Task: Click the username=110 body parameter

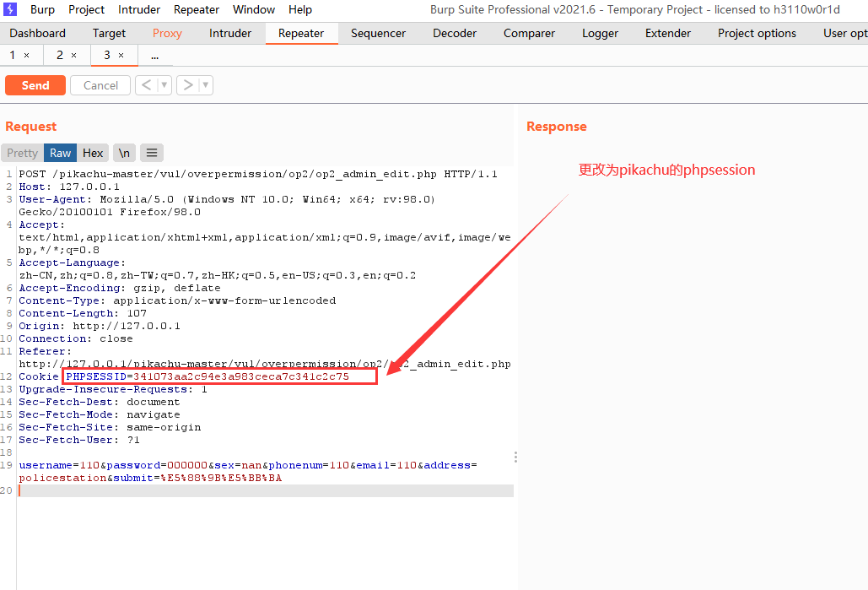Action: (x=59, y=465)
